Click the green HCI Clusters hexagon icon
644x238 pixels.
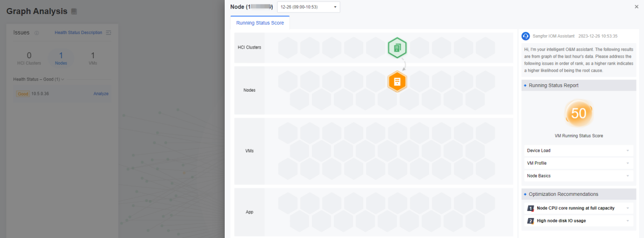pos(397,48)
